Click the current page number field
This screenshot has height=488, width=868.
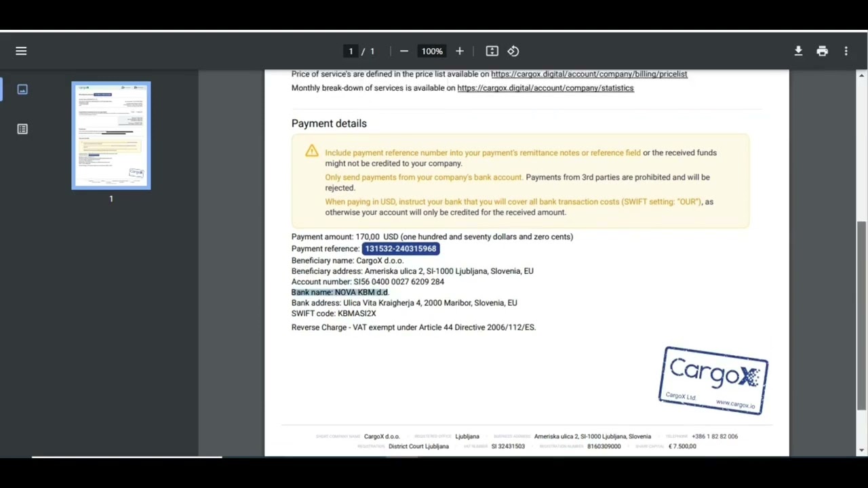351,51
